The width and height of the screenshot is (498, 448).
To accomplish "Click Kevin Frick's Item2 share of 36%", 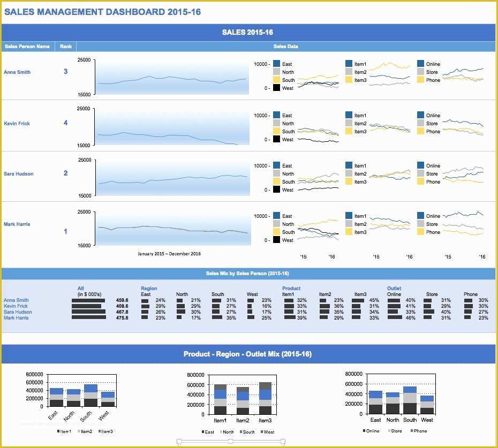I will click(x=338, y=306).
